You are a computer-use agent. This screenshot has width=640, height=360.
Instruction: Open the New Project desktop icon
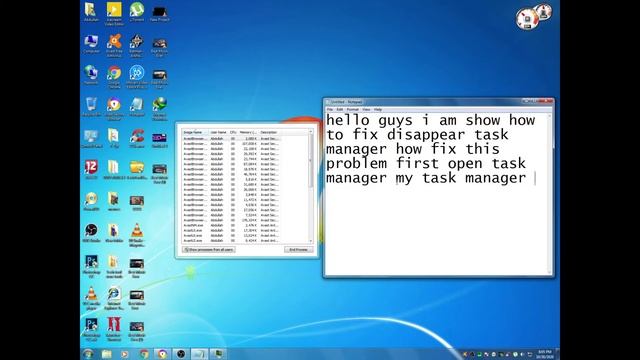click(x=160, y=13)
